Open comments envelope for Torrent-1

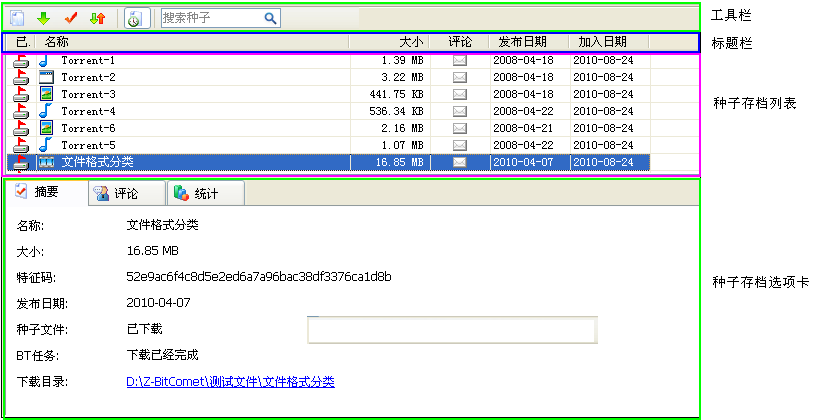460,60
